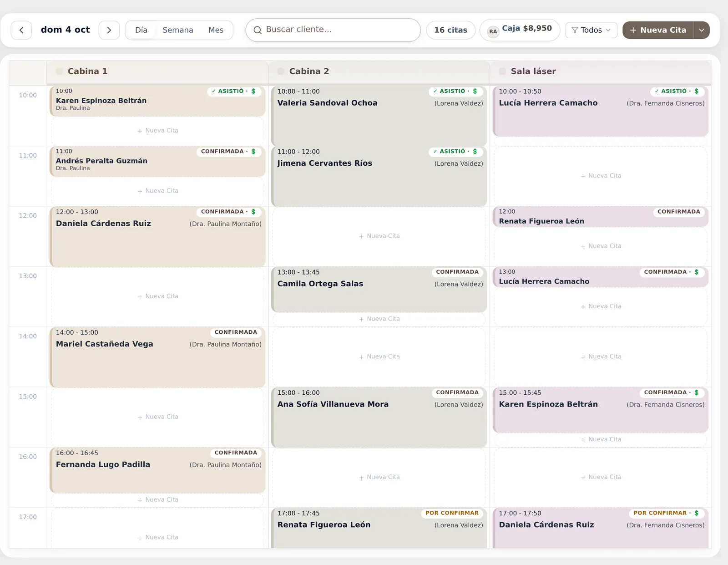Image resolution: width=728 pixels, height=565 pixels.
Task: Switch to Semana view
Action: (178, 30)
